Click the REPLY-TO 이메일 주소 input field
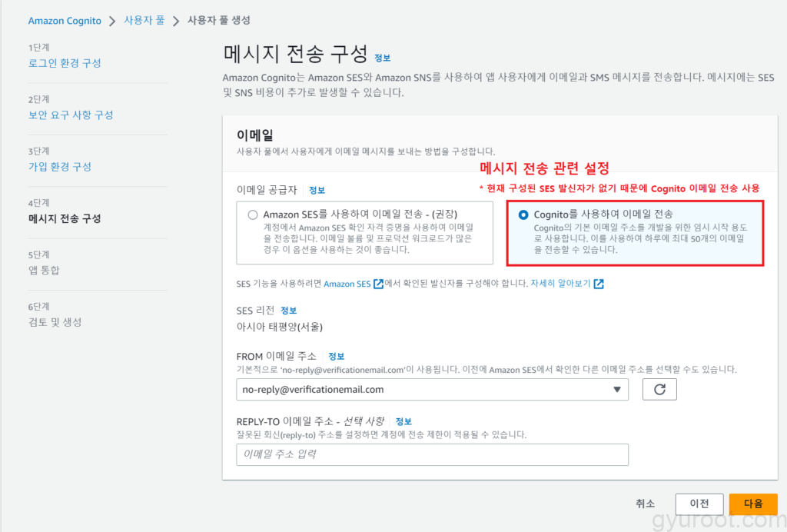Viewport: 787px width, 532px height. coord(432,455)
